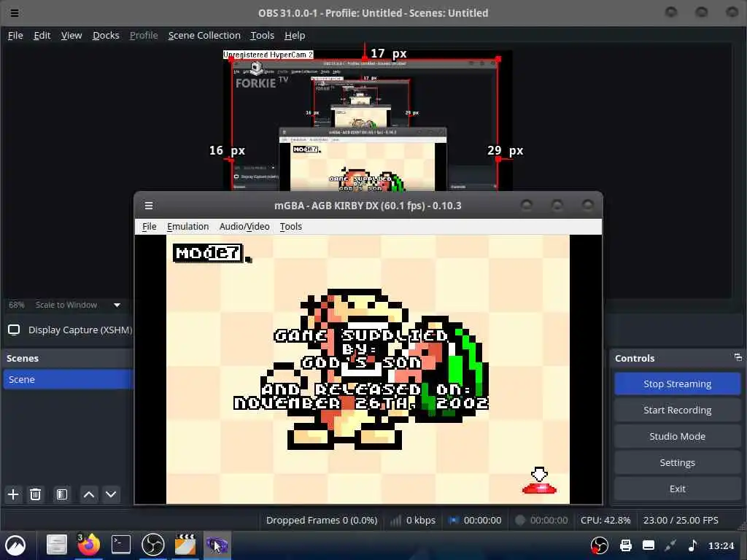Open the OBS Profile menu
Screen dimensions: 747x560
(x=144, y=35)
